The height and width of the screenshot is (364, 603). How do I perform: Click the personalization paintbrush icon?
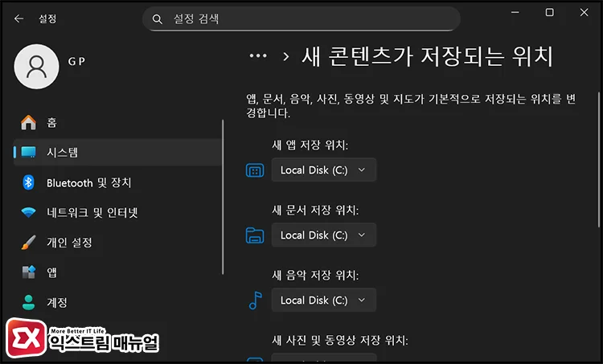click(x=28, y=242)
